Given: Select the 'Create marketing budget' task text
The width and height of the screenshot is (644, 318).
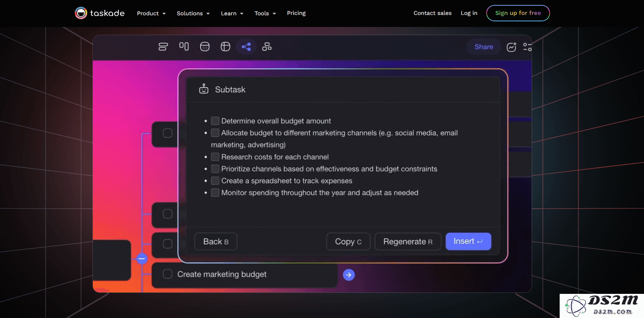Looking at the screenshot, I should [x=222, y=274].
